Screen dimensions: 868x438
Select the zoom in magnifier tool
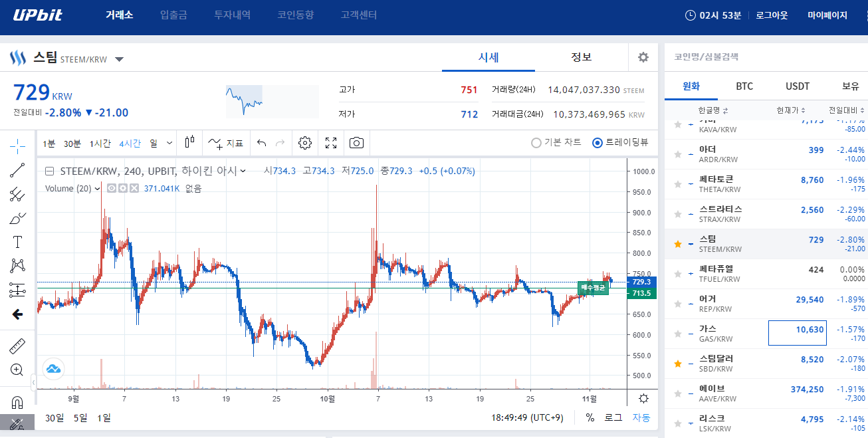point(18,370)
